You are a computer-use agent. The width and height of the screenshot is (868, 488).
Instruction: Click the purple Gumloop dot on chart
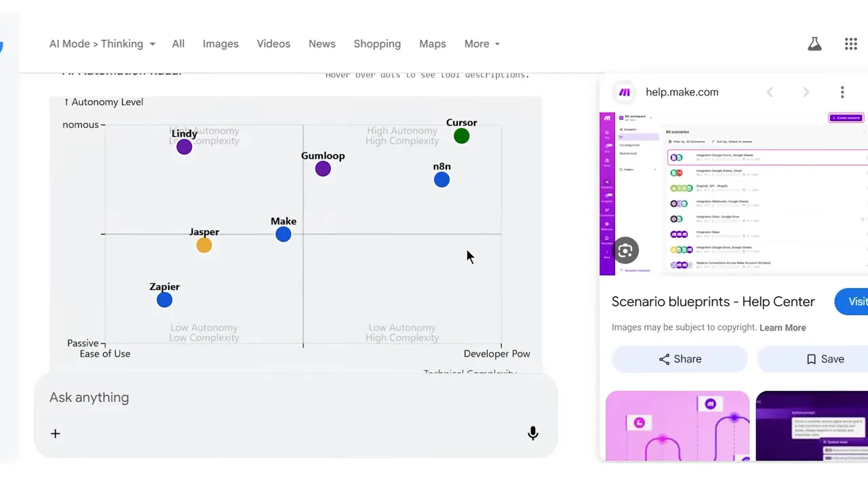click(x=323, y=169)
